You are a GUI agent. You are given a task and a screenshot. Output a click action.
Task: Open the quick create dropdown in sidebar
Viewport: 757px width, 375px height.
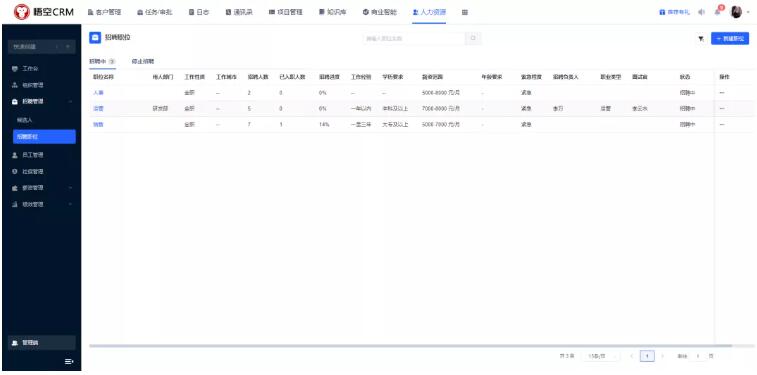[x=42, y=47]
